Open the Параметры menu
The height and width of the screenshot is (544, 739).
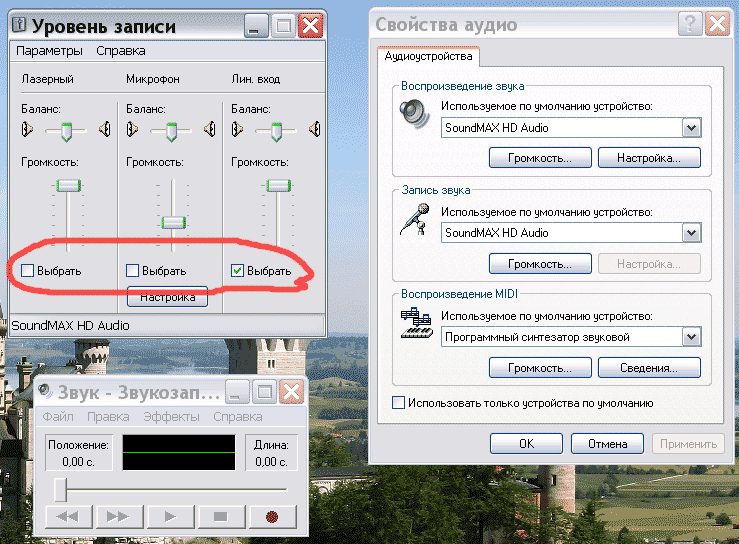click(x=49, y=50)
